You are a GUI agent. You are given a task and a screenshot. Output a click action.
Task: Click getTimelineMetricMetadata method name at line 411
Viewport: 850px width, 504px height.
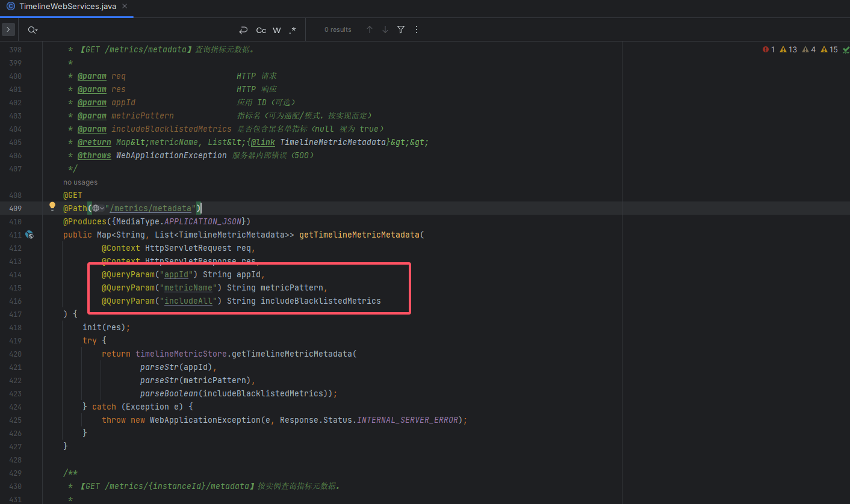[x=359, y=235]
